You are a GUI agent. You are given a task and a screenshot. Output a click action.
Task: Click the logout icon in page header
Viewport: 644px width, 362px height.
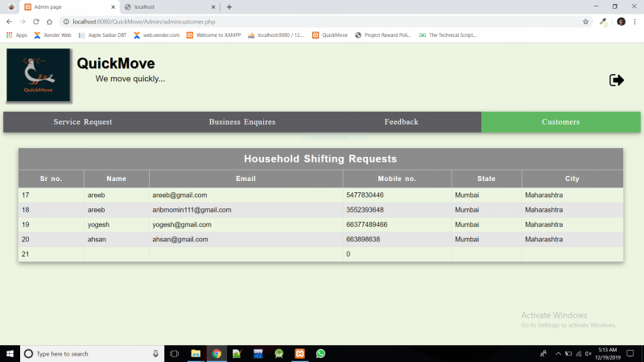(x=617, y=80)
